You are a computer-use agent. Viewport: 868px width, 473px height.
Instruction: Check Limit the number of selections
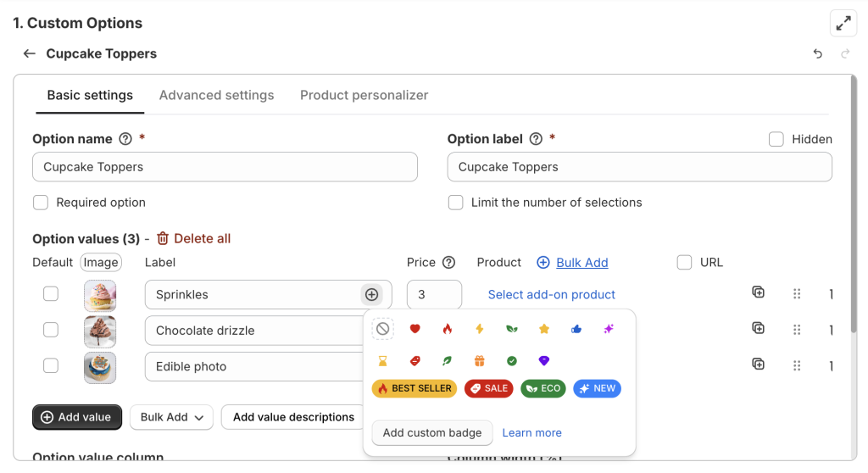[456, 203]
